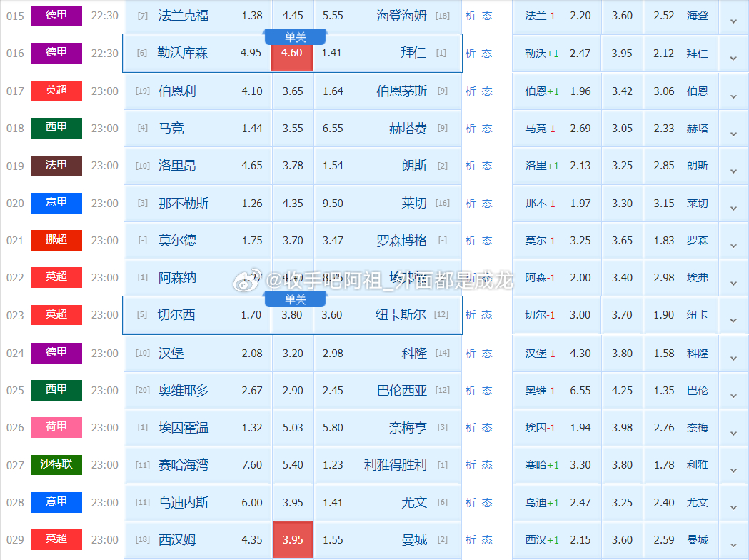Click away team name 科隆
749x560 pixels.
click(x=413, y=353)
